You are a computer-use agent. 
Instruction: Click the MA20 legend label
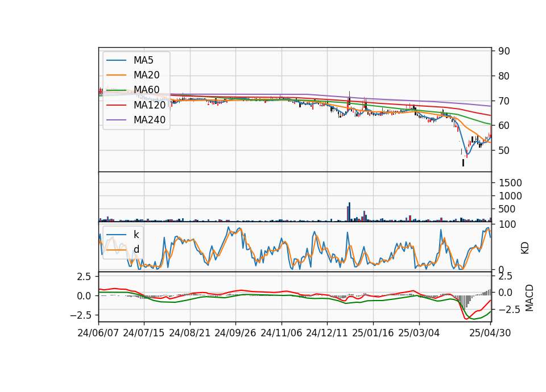(146, 75)
